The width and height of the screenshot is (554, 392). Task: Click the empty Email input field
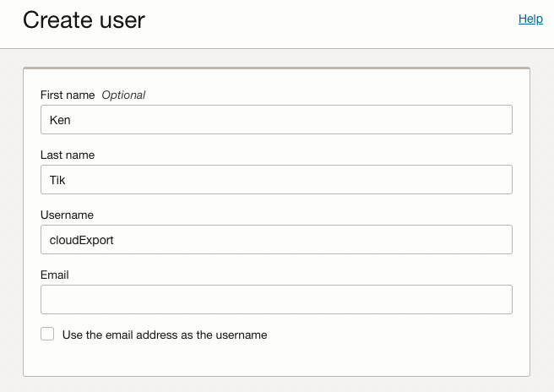point(276,299)
